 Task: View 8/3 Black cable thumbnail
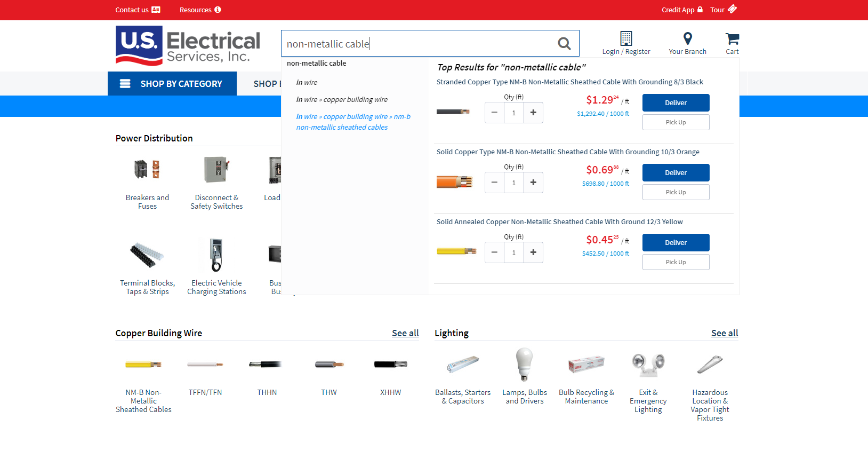[453, 112]
